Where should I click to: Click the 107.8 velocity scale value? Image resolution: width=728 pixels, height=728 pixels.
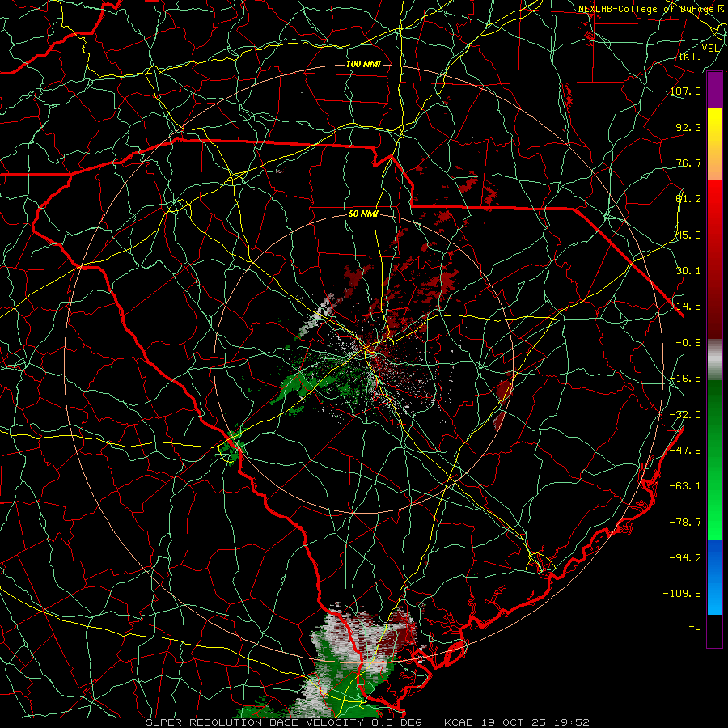point(685,91)
